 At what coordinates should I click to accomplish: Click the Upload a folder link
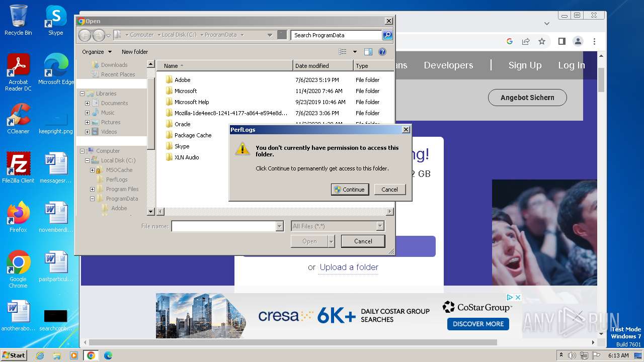coord(349,267)
